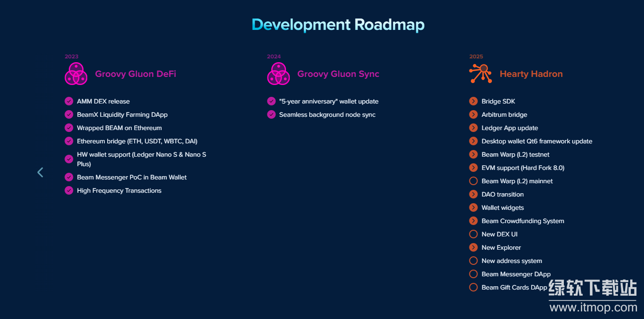The width and height of the screenshot is (644, 319).
Task: Click the checkmark beside Seamless background node sync
Action: click(x=271, y=114)
